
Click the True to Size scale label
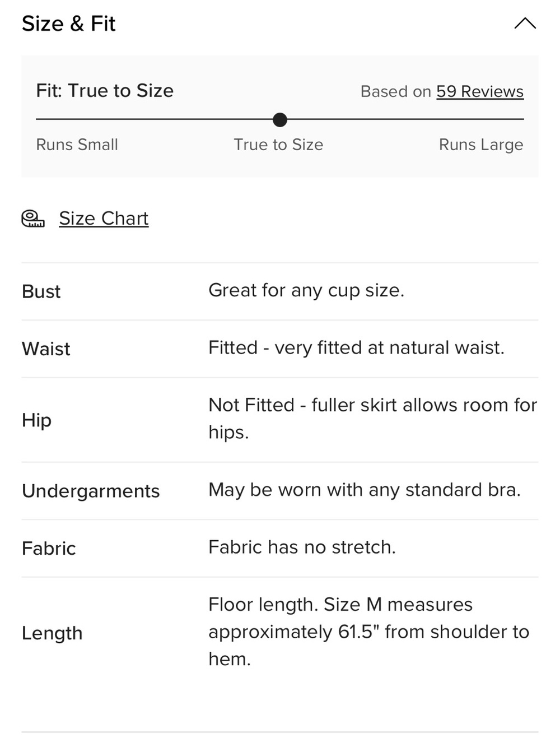(x=278, y=145)
